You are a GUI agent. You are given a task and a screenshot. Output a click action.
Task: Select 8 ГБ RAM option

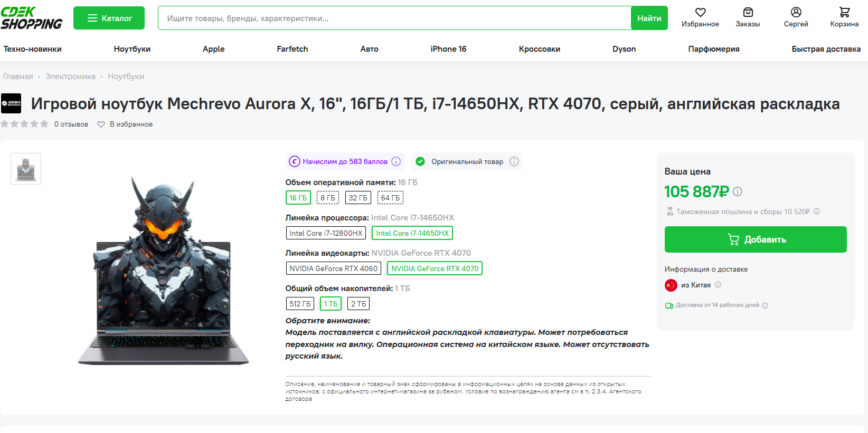point(327,198)
